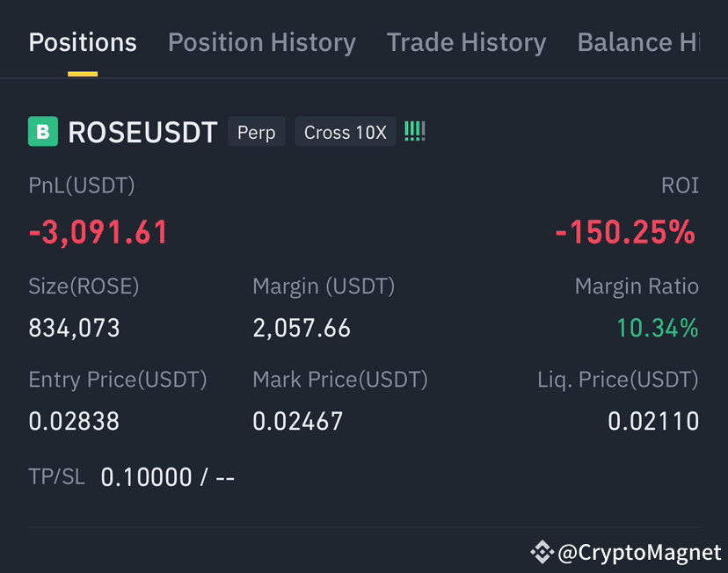Viewport: 728px width, 573px height.
Task: Click the Margin value 2,057.66
Action: point(302,328)
